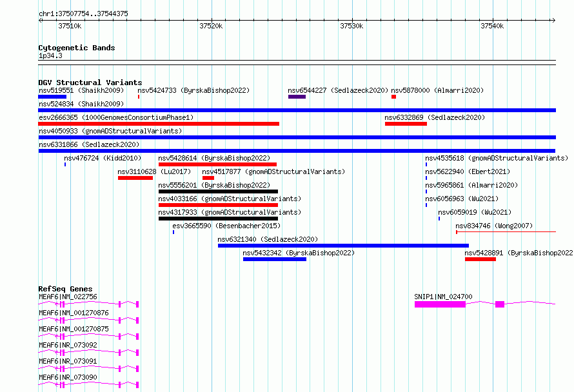Click the nsv524834 (Shaikh2009) label
The image size is (574, 392).
pyautogui.click(x=81, y=104)
